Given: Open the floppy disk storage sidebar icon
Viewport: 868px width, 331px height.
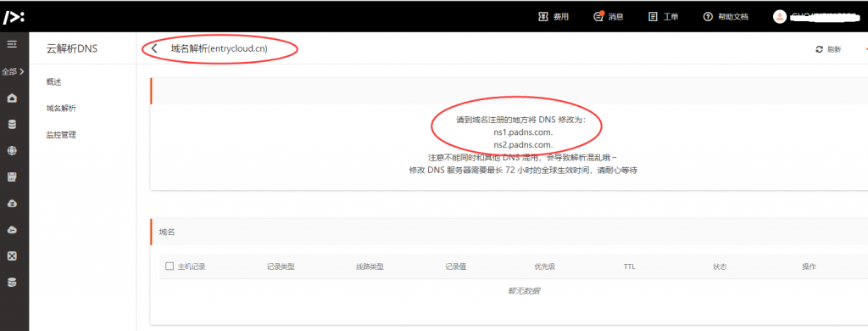Looking at the screenshot, I should 12,177.
